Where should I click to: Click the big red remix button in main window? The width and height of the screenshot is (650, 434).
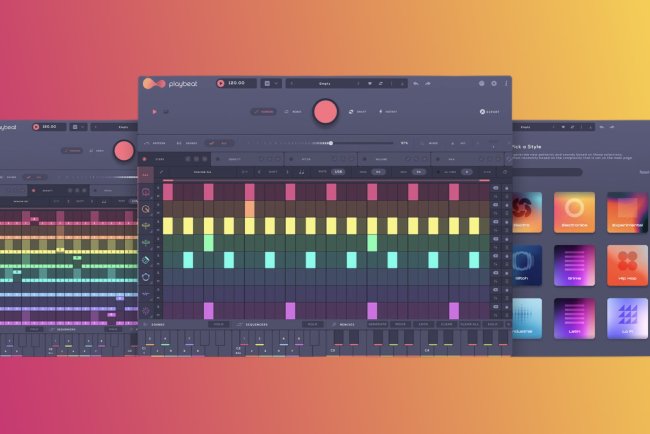pyautogui.click(x=325, y=112)
